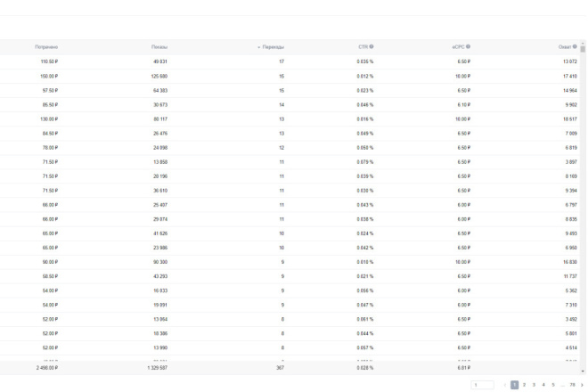The height and width of the screenshot is (392, 588).
Task: Sort the table by the Показы column
Action: click(159, 47)
